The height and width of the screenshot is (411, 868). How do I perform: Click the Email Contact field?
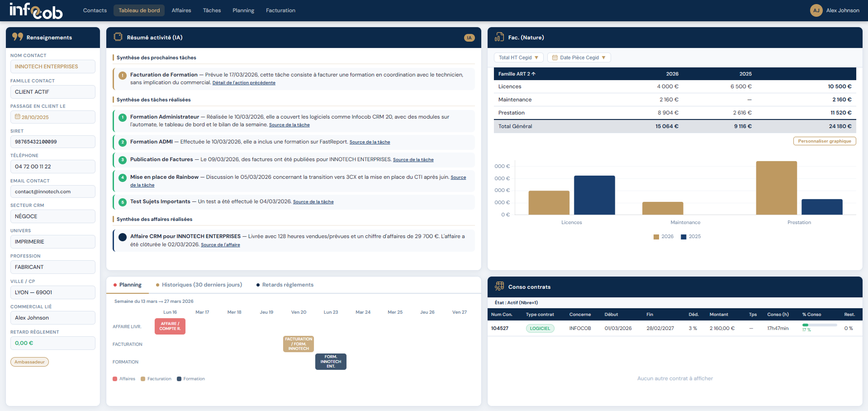(x=52, y=191)
